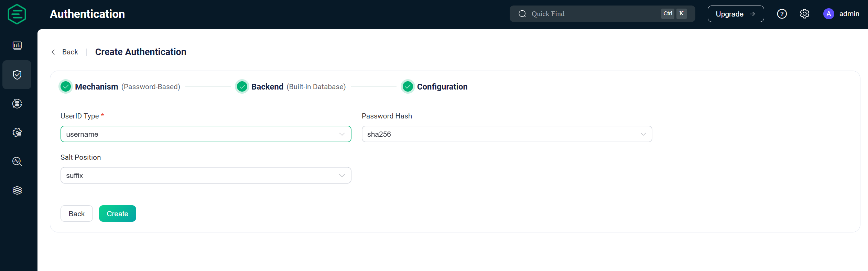The image size is (868, 271).
Task: Expand the Salt Position suffix dropdown
Action: [x=206, y=175]
